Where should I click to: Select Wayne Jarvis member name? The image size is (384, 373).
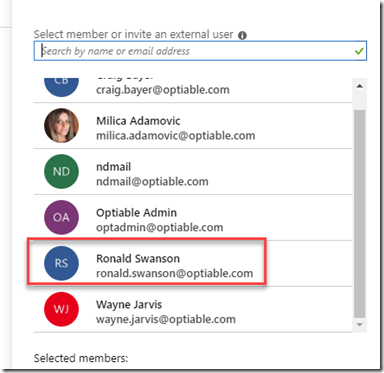[x=129, y=305]
